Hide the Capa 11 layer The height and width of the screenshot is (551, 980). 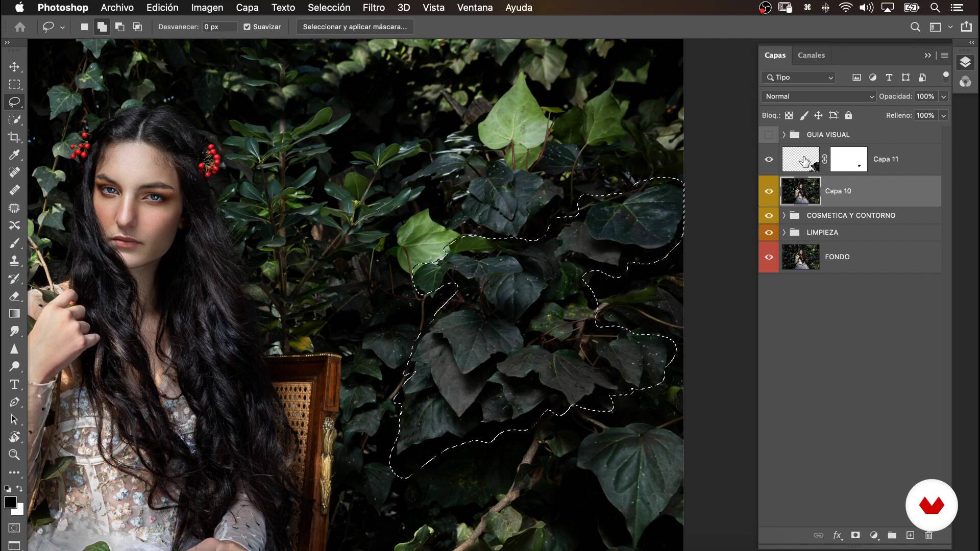tap(769, 159)
